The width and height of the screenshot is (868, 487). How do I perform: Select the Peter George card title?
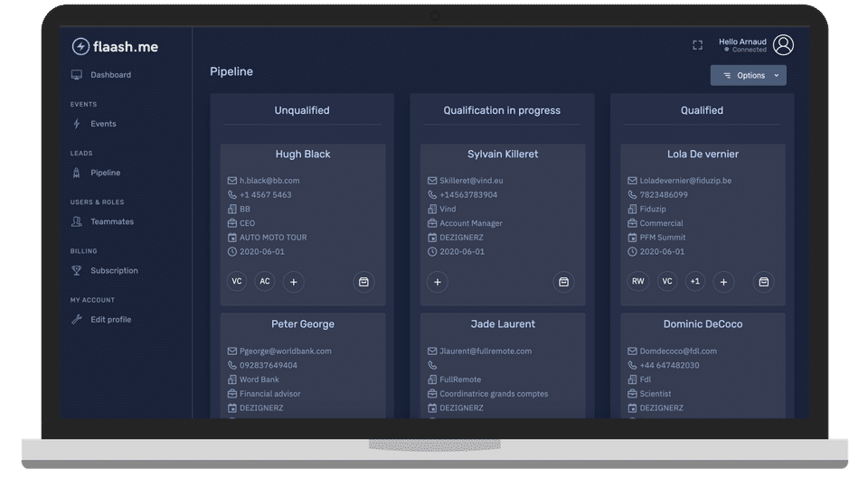pyautogui.click(x=303, y=323)
